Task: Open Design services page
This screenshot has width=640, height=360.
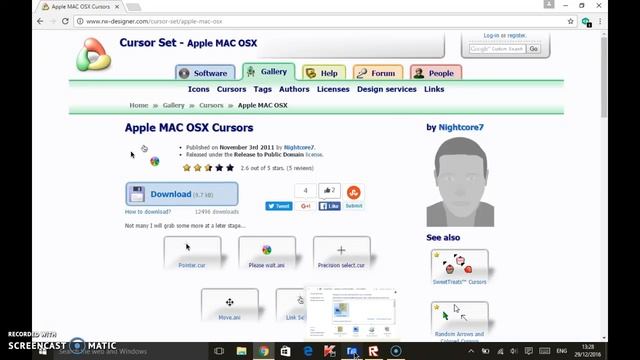Action: pos(387,89)
